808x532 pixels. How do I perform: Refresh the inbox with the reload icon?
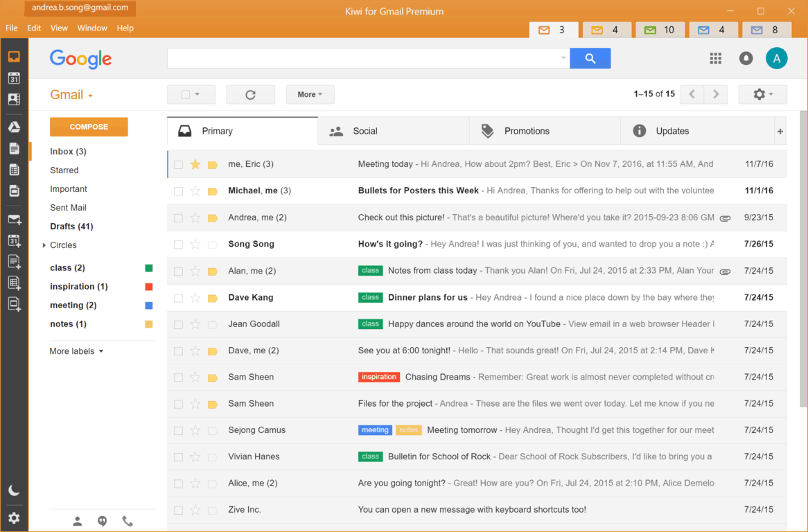click(250, 94)
